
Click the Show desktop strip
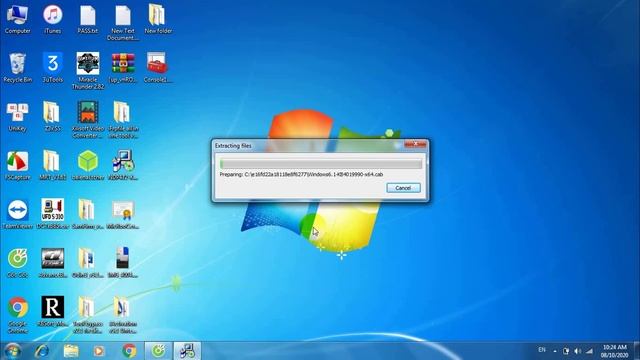(636, 351)
